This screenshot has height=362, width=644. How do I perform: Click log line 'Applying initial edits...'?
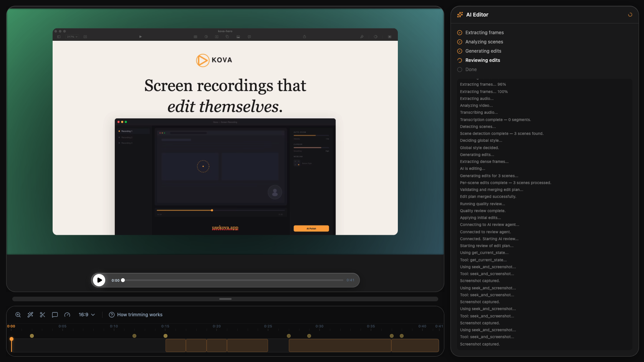pyautogui.click(x=480, y=218)
